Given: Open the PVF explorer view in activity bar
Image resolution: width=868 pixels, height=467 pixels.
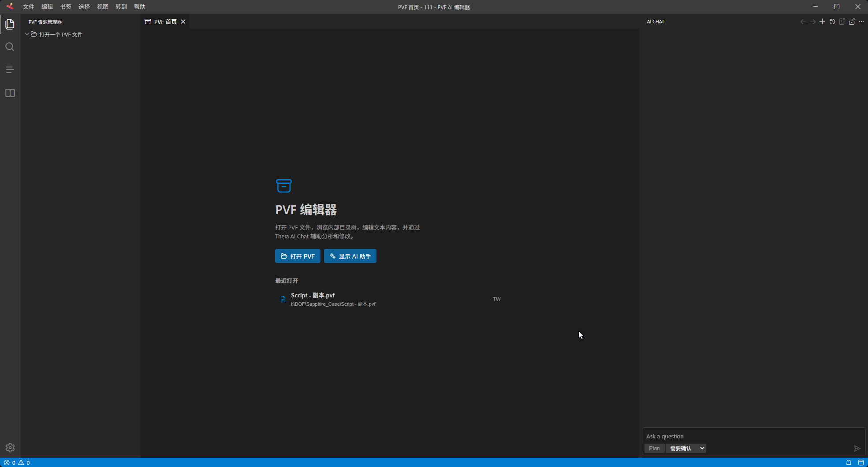Looking at the screenshot, I should pos(10,24).
